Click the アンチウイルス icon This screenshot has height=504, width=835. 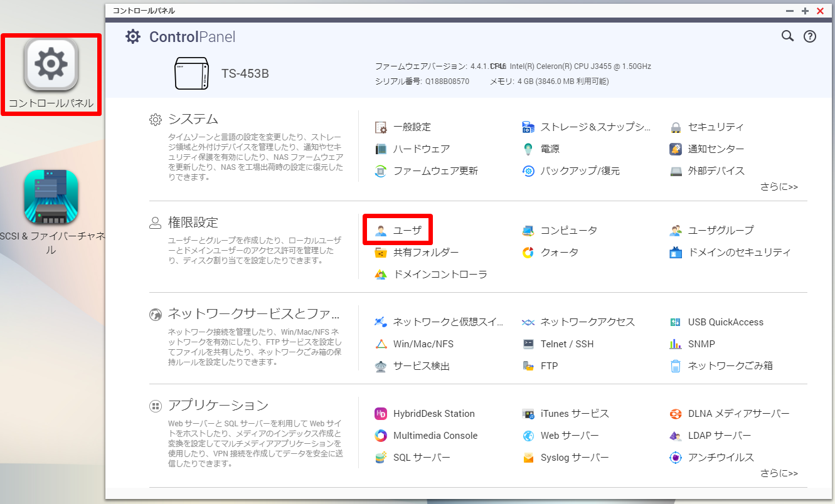(x=676, y=458)
